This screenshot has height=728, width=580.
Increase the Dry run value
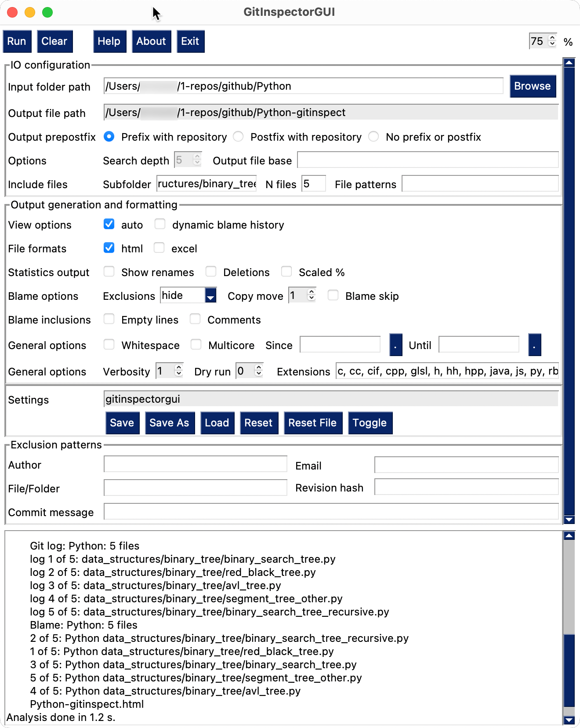pos(259,368)
